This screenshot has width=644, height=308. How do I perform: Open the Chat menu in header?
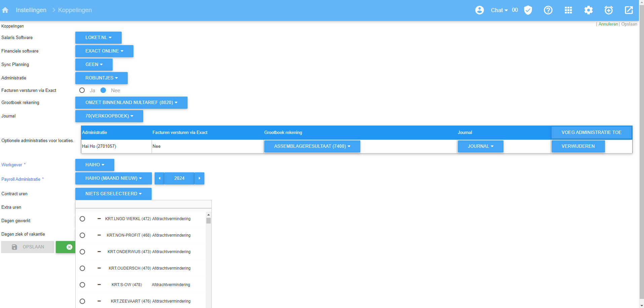[499, 10]
